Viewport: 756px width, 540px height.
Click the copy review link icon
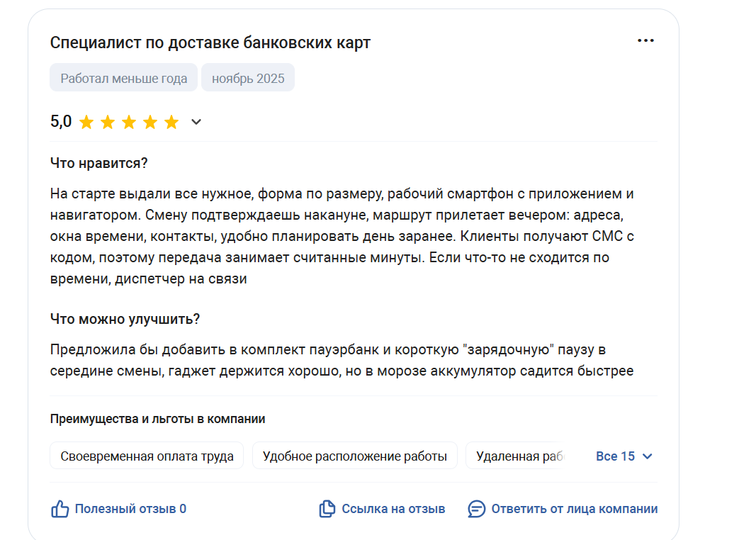click(327, 509)
